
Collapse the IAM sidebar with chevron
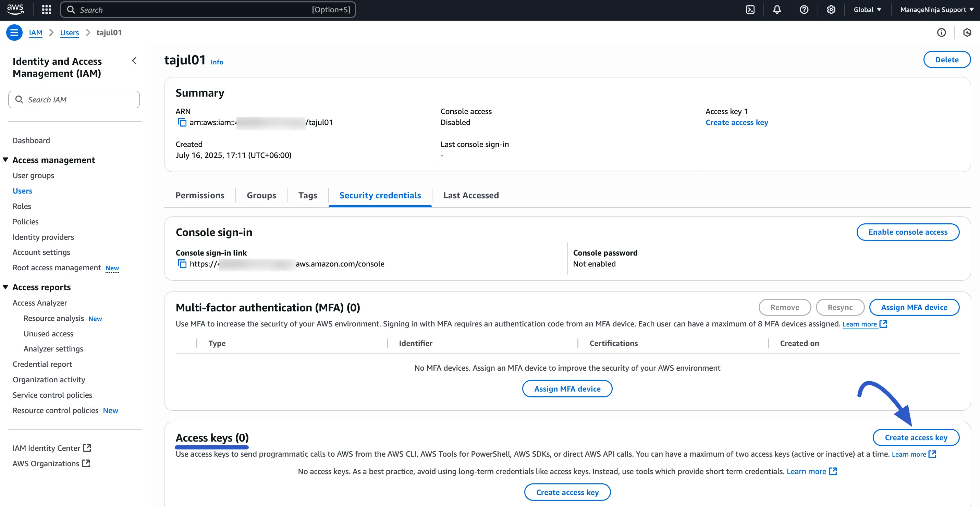[x=134, y=61]
